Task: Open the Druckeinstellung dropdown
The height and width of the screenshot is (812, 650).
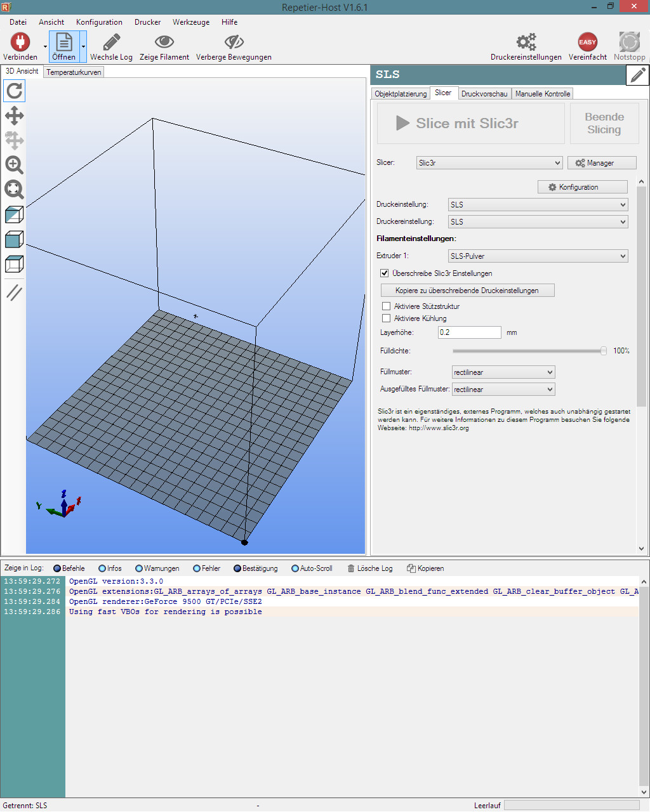Action: 538,204
